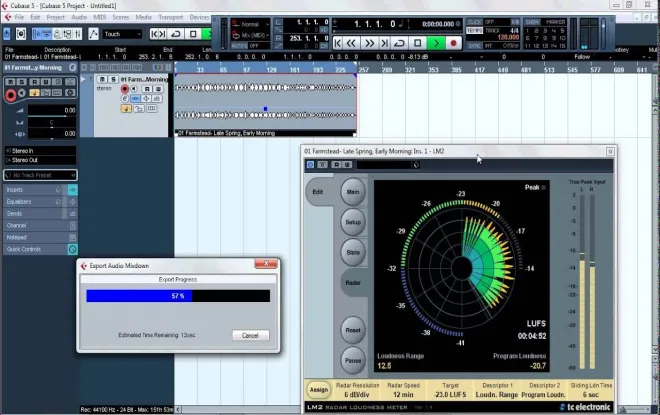Go to project start in Transport panel
The image size is (660, 415).
click(x=338, y=43)
